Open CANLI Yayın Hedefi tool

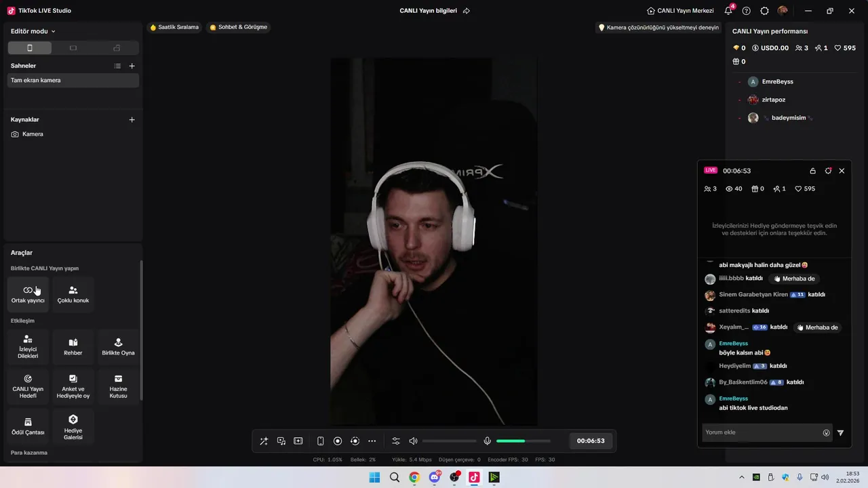28,386
